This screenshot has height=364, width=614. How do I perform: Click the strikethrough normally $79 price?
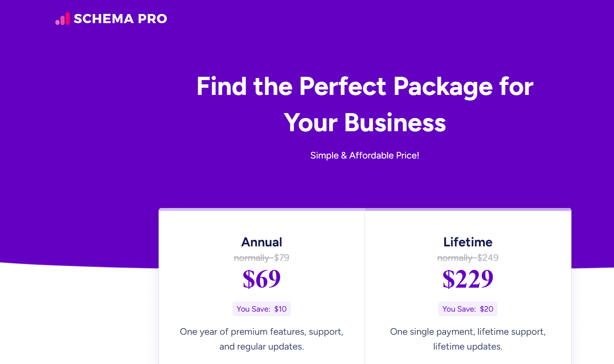(x=261, y=257)
